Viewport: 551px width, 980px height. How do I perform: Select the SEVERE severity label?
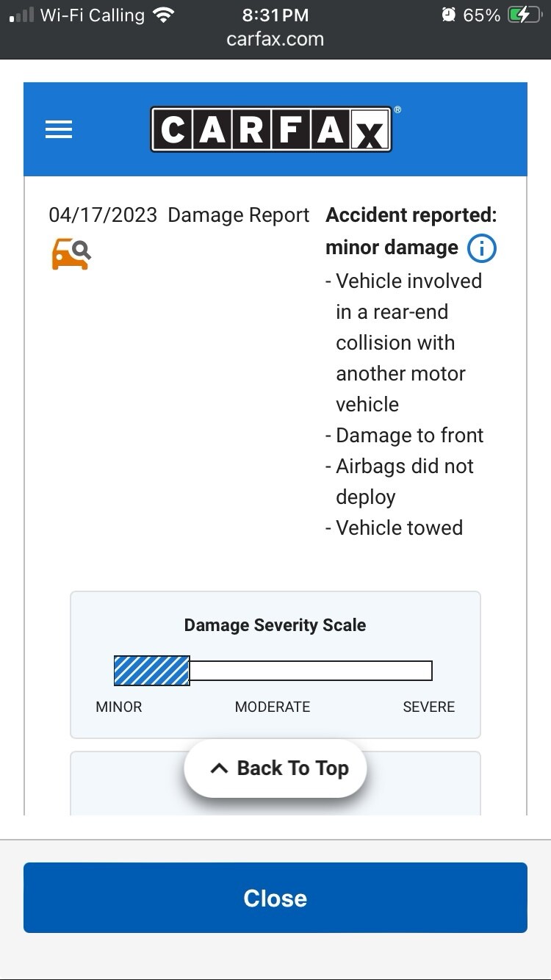coord(429,707)
